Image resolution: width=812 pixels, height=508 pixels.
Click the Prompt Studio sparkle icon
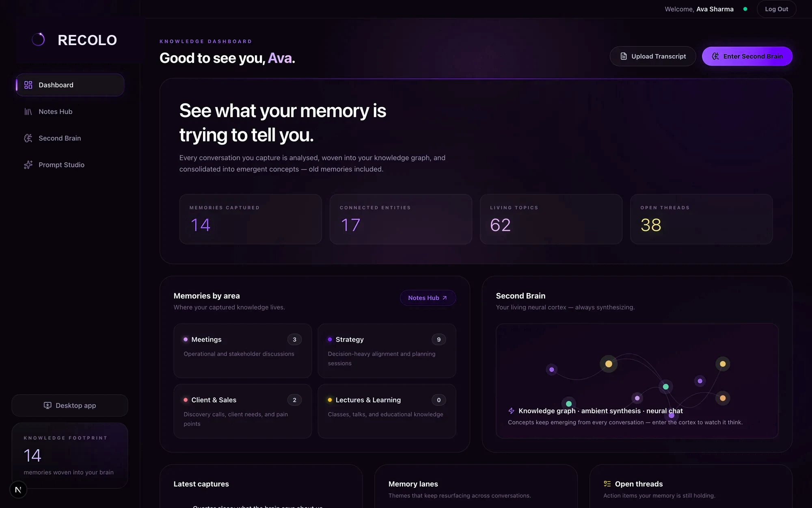click(28, 165)
